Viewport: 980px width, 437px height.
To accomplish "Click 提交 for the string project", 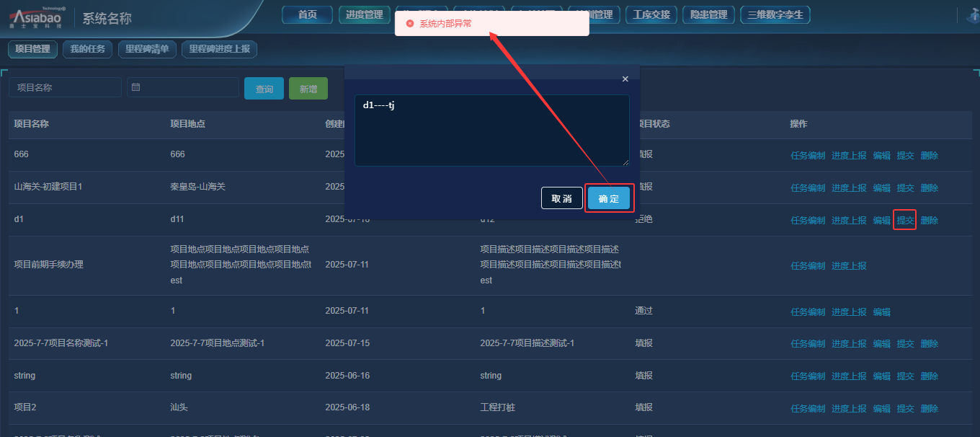I will coord(906,376).
